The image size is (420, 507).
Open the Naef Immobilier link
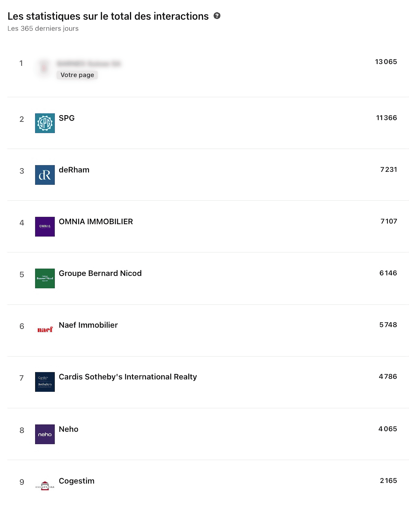pyautogui.click(x=88, y=325)
